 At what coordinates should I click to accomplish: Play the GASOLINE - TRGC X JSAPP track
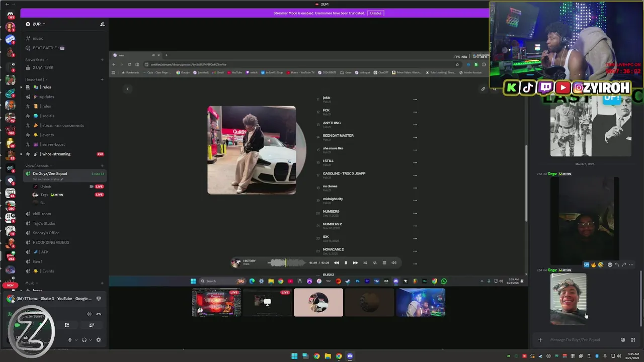click(344, 173)
